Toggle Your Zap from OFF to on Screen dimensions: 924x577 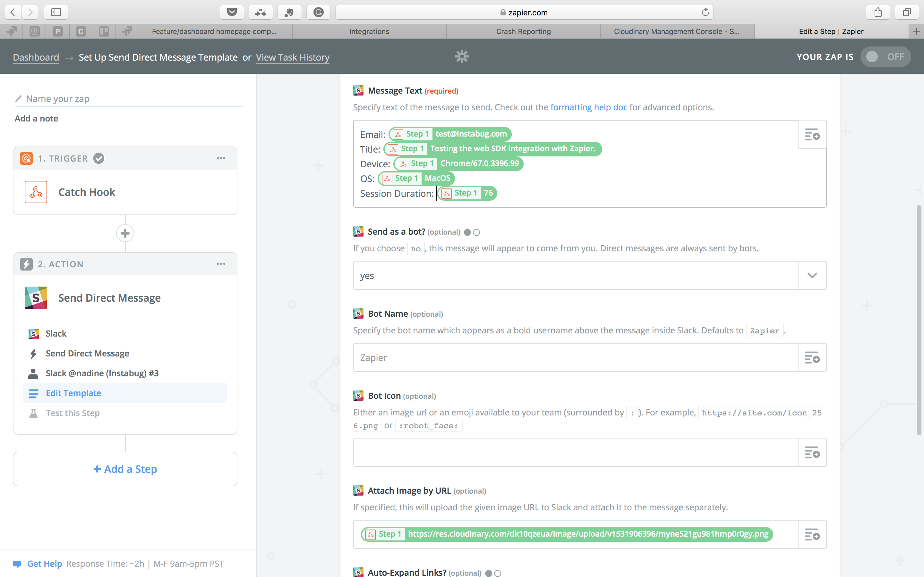[885, 57]
